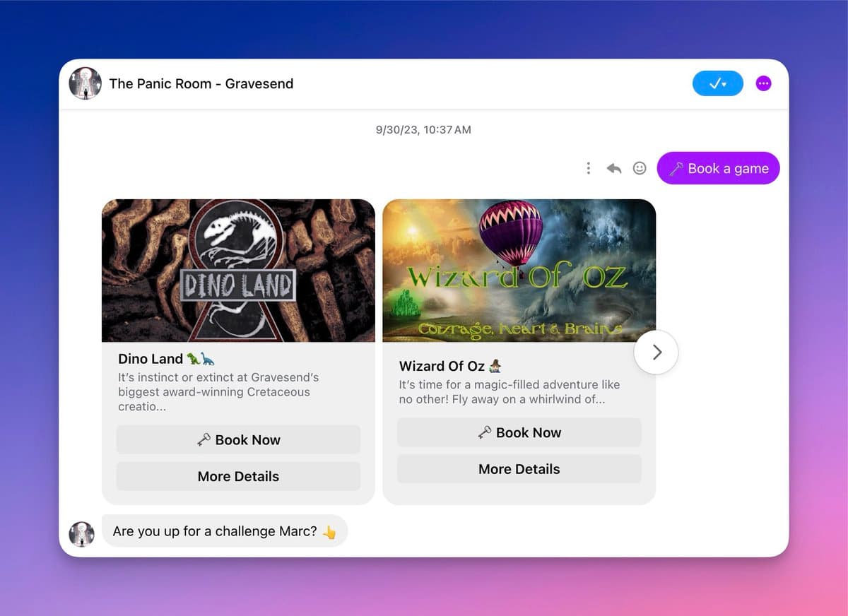Viewport: 848px width, 616px height.
Task: Click the 9/30/23, 10:37 AM timestamp
Action: tap(423, 130)
